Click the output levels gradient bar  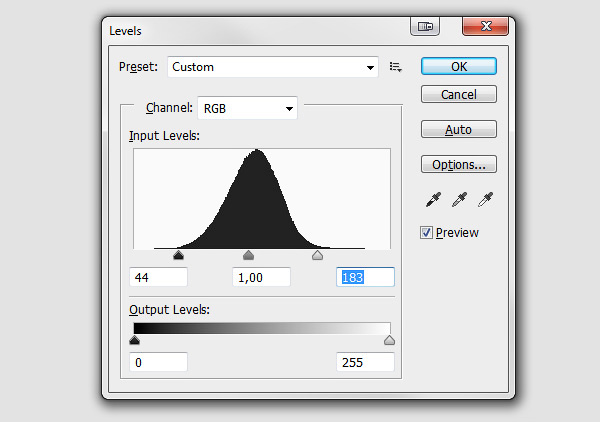[262, 328]
